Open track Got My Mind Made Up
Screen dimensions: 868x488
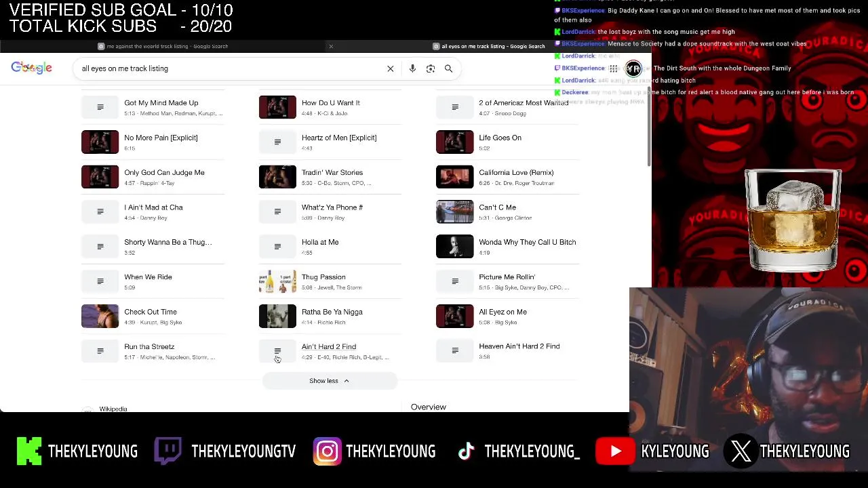(161, 103)
